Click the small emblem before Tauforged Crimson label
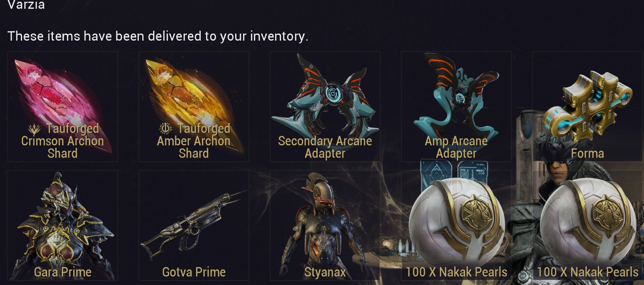The image size is (644, 285). pyautogui.click(x=34, y=129)
